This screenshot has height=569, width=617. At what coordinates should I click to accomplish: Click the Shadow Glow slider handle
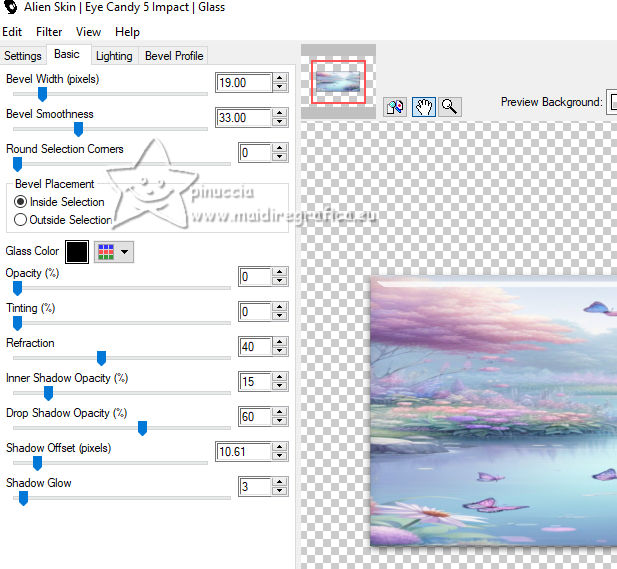coord(23,498)
